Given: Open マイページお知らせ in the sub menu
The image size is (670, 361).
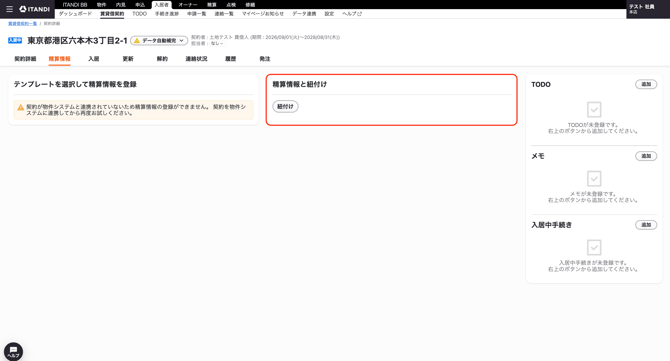Looking at the screenshot, I should [263, 14].
